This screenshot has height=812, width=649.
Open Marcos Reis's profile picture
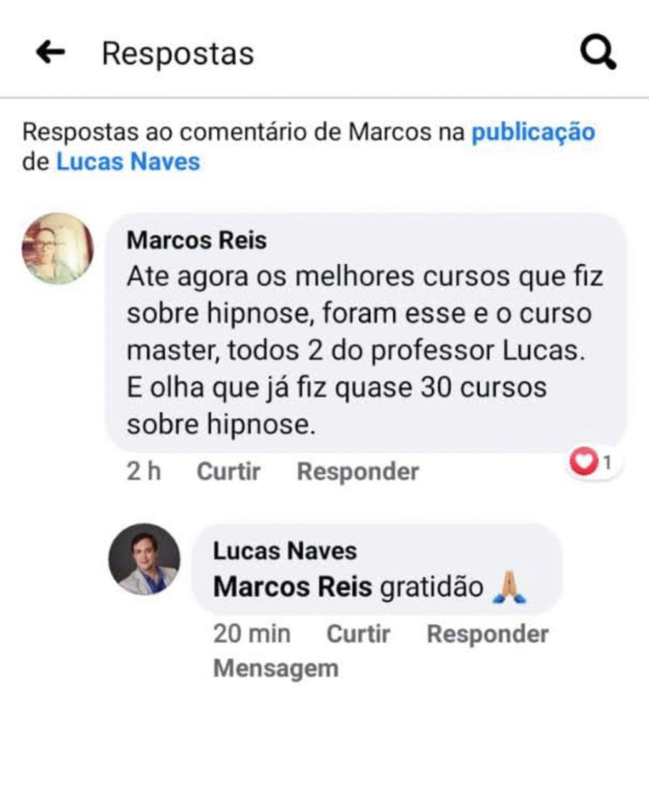pos(57,248)
